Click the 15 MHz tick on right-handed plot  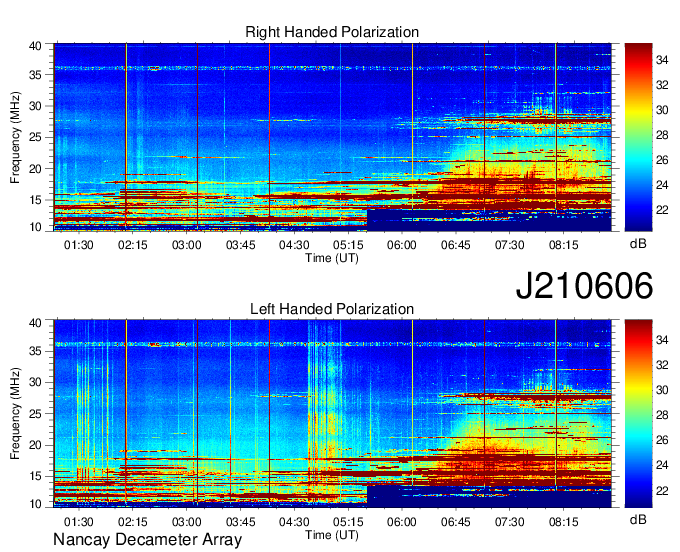(35, 200)
